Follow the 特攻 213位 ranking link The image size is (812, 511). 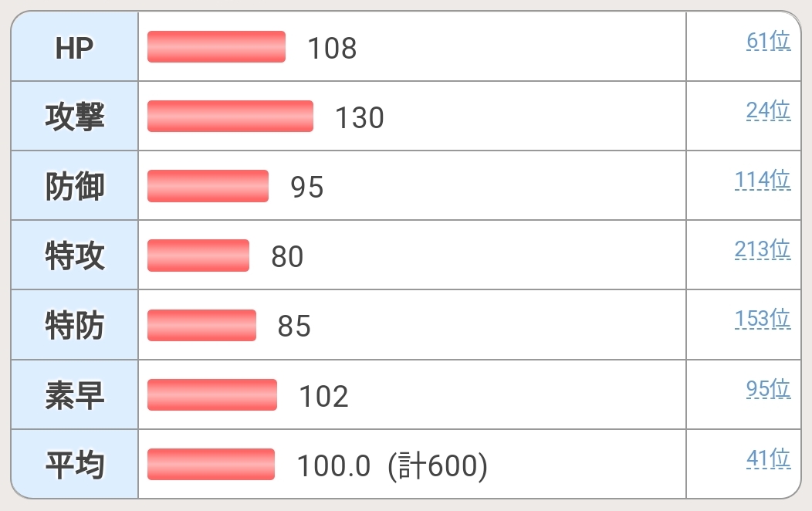(x=763, y=249)
